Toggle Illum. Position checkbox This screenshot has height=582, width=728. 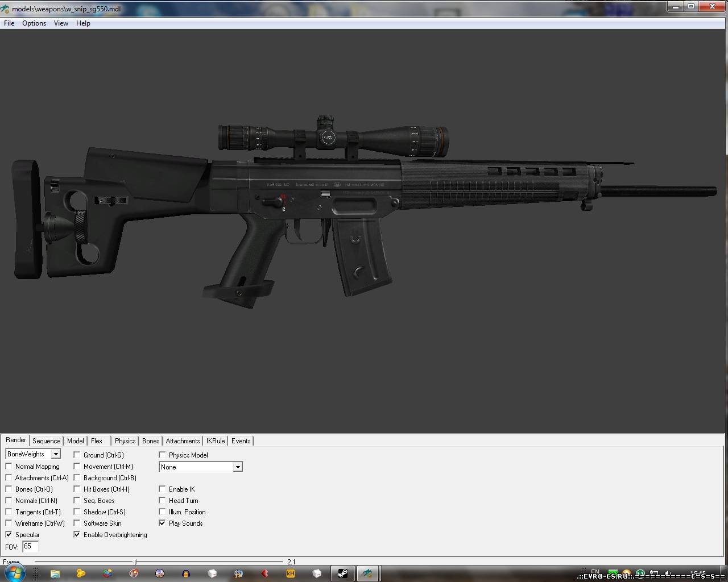pyautogui.click(x=162, y=512)
